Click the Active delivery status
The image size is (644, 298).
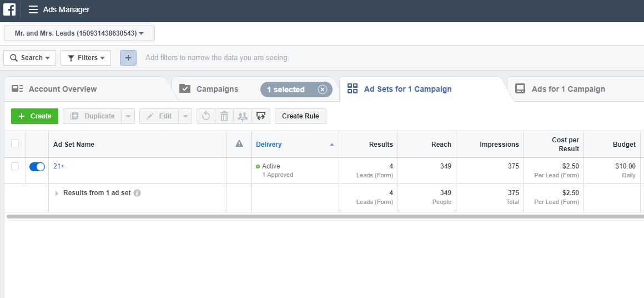click(268, 166)
